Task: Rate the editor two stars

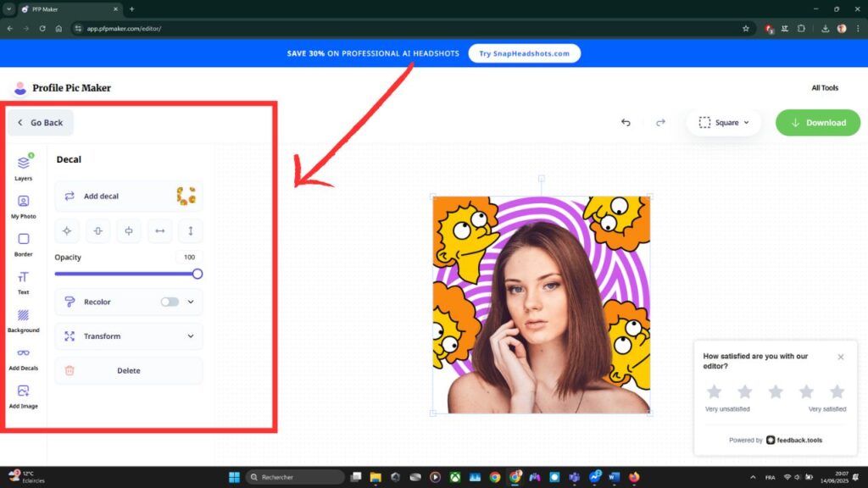Action: click(x=744, y=391)
